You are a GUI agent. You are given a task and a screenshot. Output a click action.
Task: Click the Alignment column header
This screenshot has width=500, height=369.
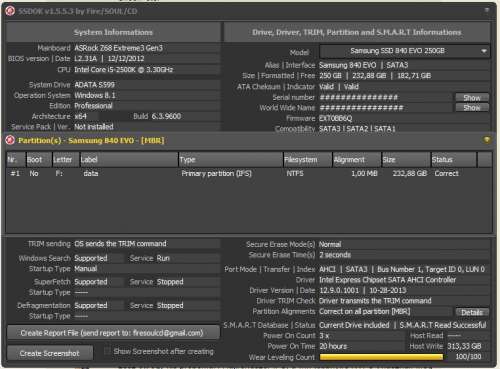click(x=357, y=160)
